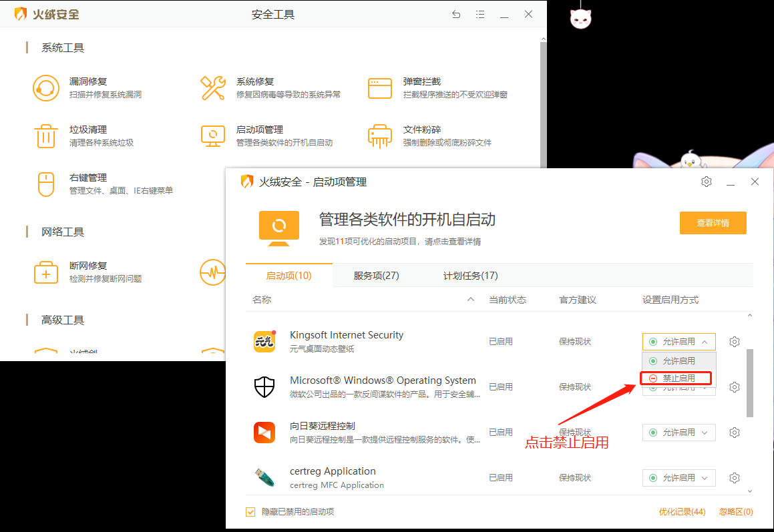Click the flame logo in 启动项管理 title bar
Image resolution: width=774 pixels, height=532 pixels.
click(x=247, y=182)
